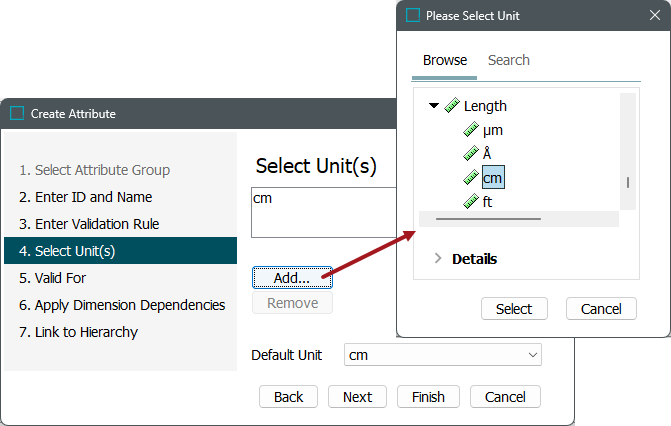Click the Create Attribute window icon
Viewport: 671px width, 426px height.
click(17, 113)
